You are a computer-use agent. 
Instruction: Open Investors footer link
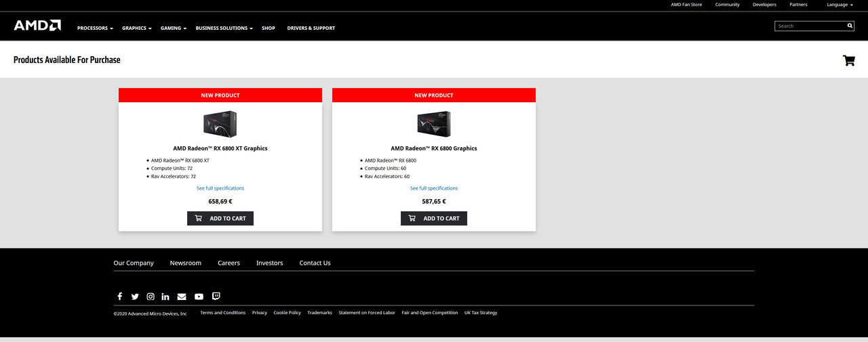point(269,263)
